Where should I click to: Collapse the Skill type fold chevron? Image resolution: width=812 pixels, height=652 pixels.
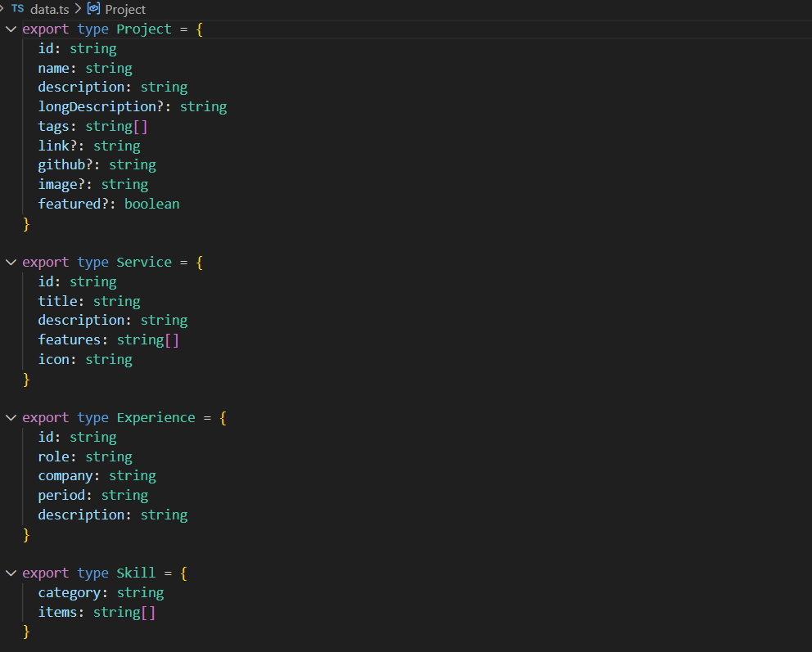coord(11,573)
